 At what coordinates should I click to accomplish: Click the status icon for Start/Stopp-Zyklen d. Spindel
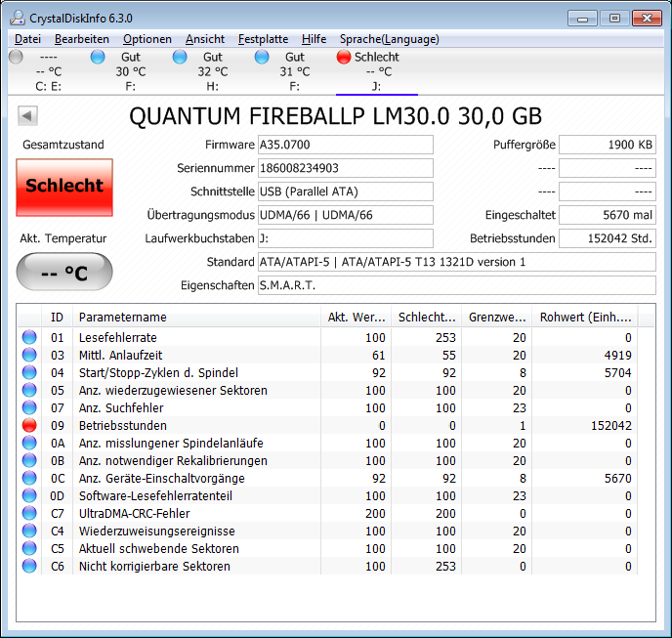coord(29,372)
